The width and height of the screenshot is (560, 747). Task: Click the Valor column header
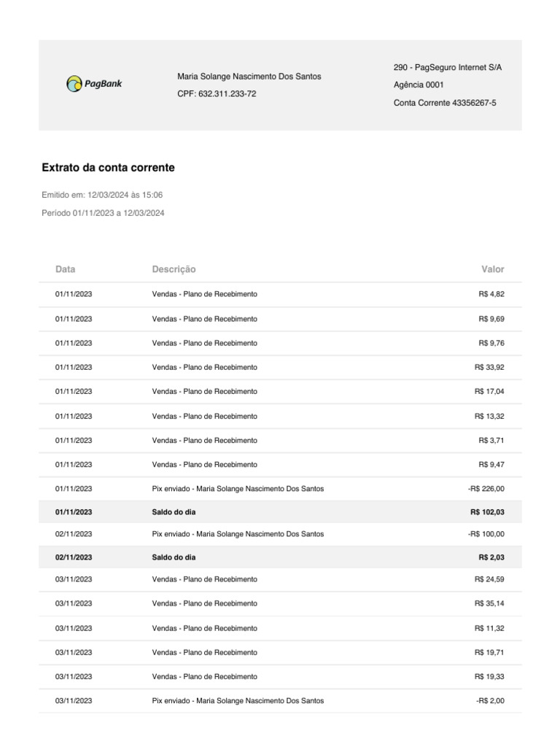(x=492, y=269)
